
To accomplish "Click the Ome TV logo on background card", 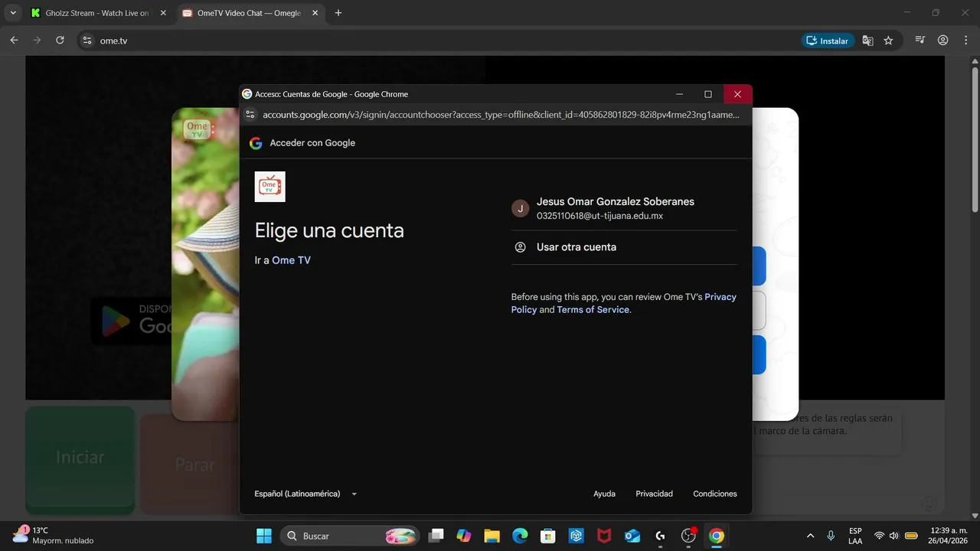I will tap(198, 129).
